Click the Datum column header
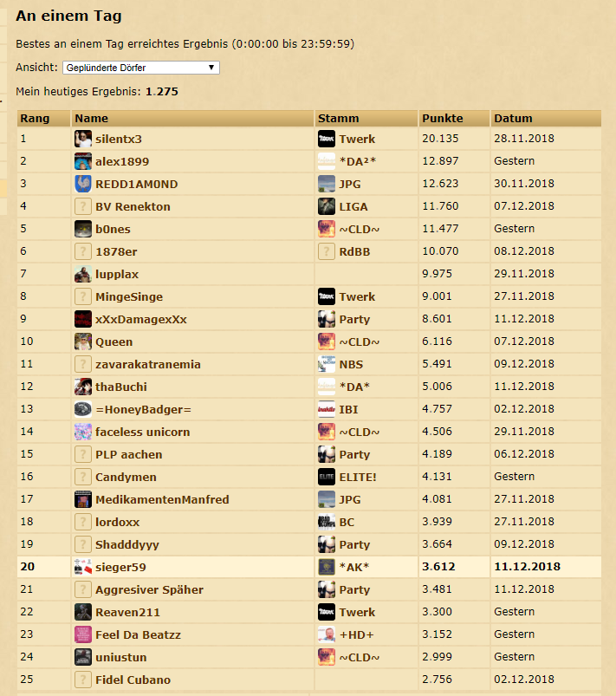The height and width of the screenshot is (696, 616). (513, 118)
